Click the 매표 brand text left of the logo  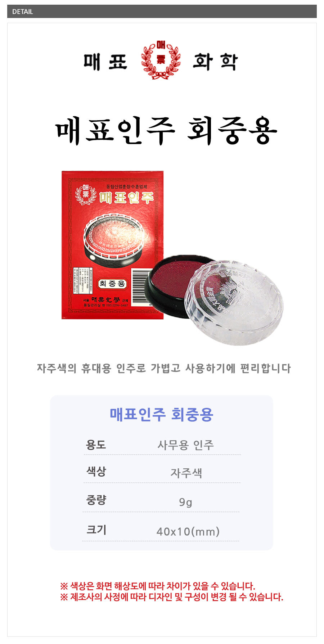105,62
